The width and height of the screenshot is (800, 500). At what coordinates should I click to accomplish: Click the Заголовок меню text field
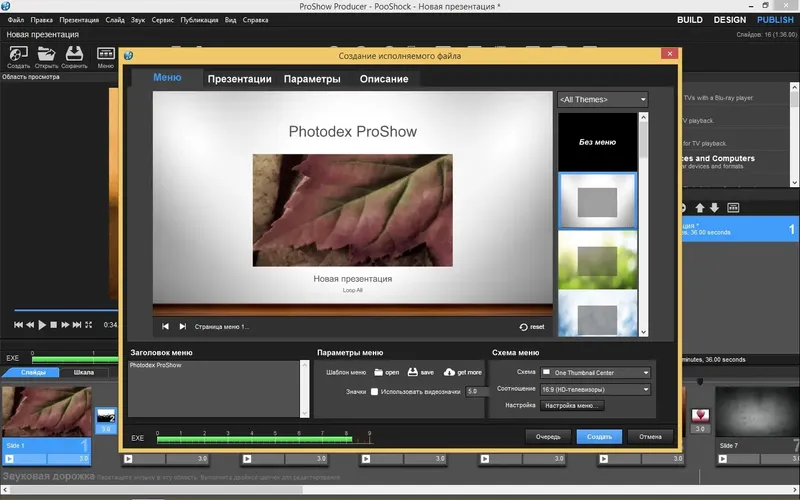(x=214, y=389)
